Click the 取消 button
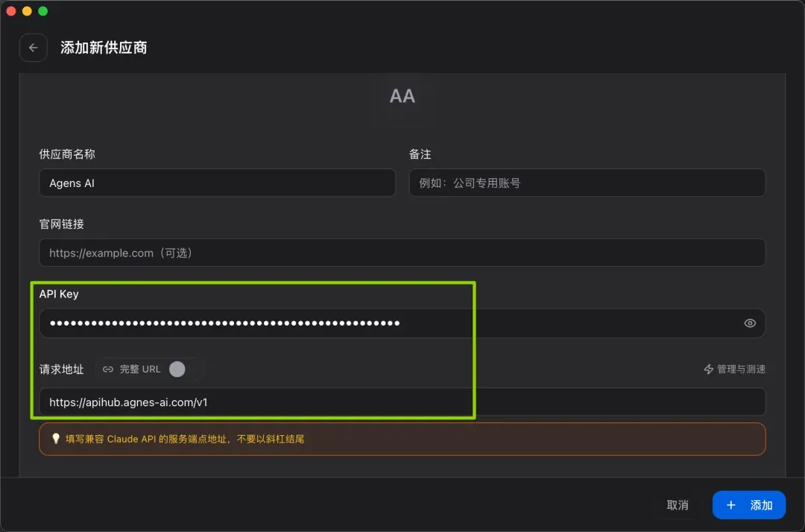 coord(677,505)
